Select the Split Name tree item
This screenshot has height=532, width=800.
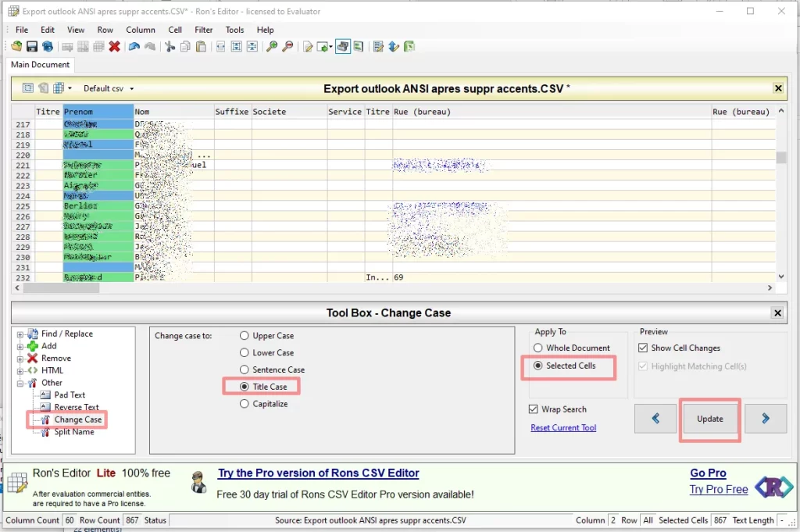pos(74,431)
